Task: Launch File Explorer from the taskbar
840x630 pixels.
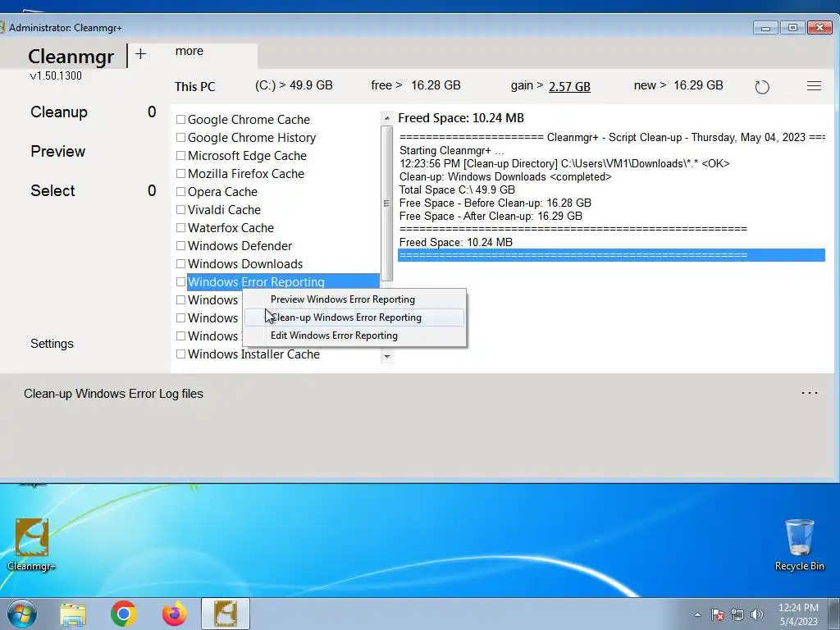Action: click(73, 614)
